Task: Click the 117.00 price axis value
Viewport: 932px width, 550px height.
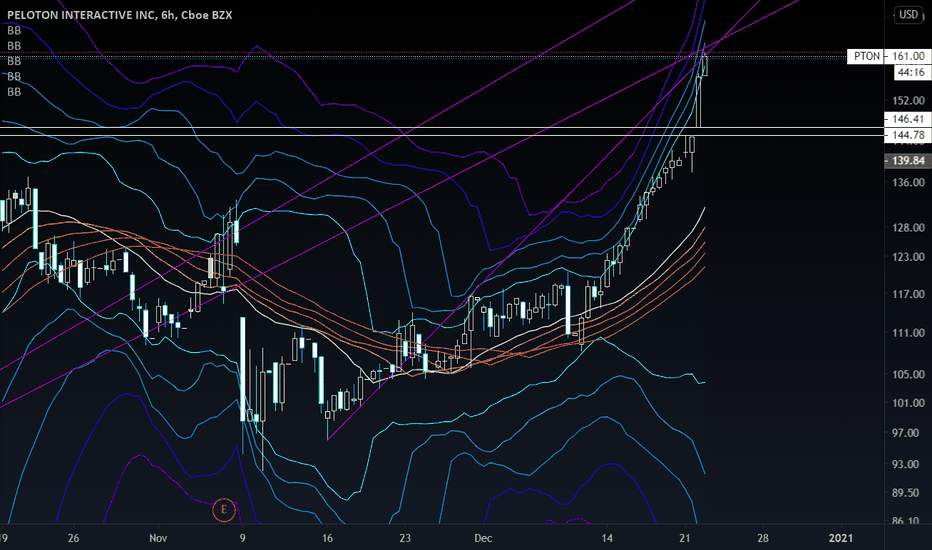Action: 908,294
